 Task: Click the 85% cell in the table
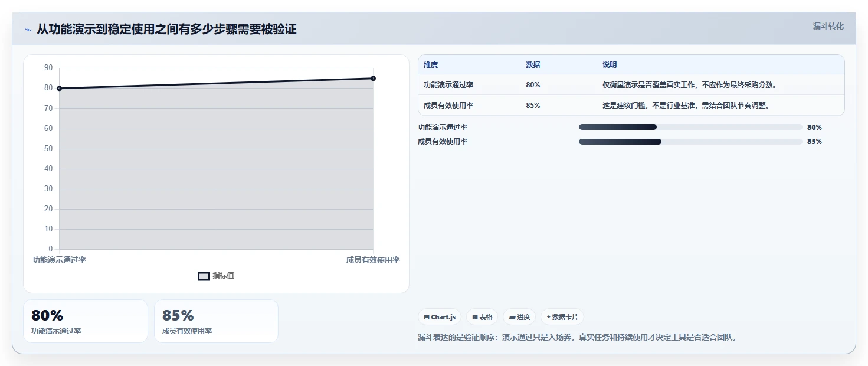[x=533, y=106]
